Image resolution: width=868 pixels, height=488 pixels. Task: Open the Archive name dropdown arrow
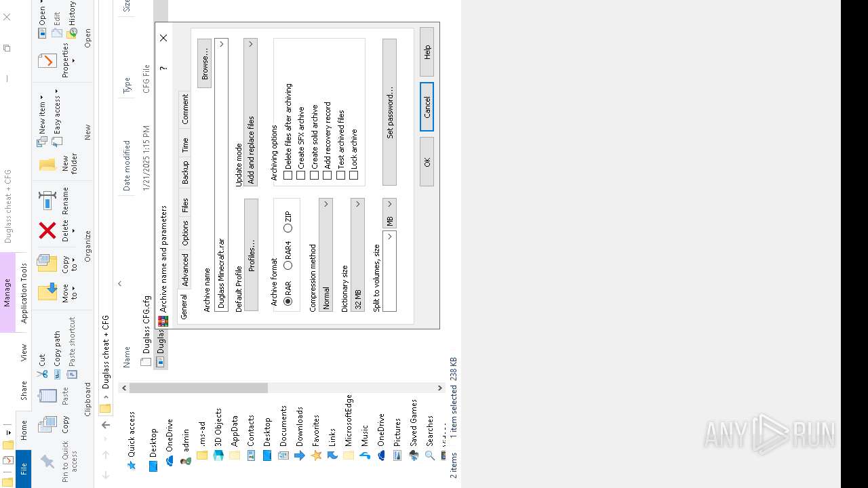pos(221,44)
